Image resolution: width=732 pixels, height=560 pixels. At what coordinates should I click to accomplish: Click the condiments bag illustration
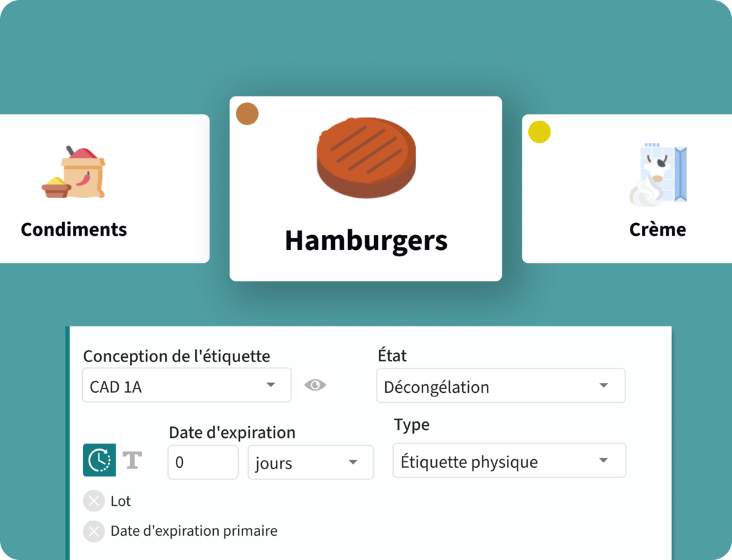coord(74,170)
